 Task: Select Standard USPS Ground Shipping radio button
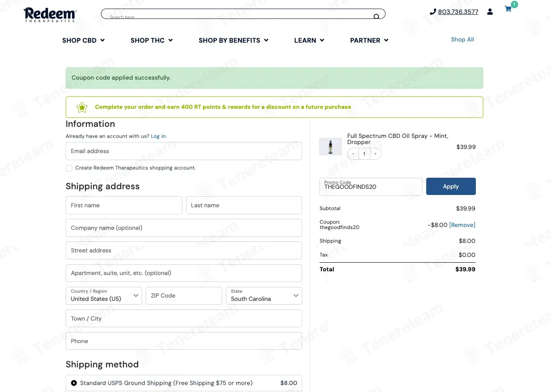(x=74, y=383)
